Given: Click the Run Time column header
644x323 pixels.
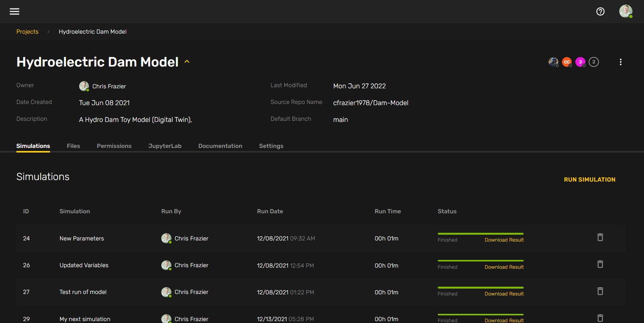Looking at the screenshot, I should [388, 211].
